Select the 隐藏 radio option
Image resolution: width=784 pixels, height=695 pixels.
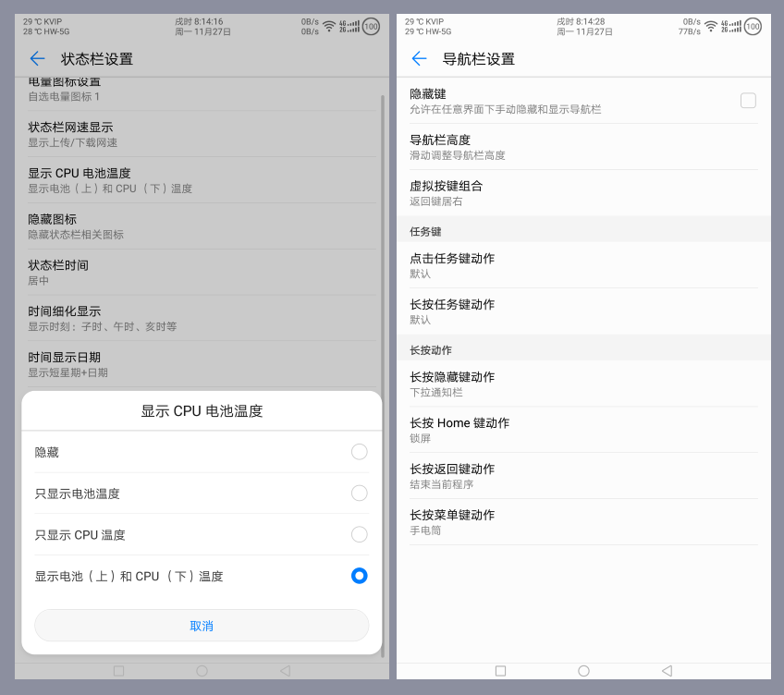(x=359, y=452)
